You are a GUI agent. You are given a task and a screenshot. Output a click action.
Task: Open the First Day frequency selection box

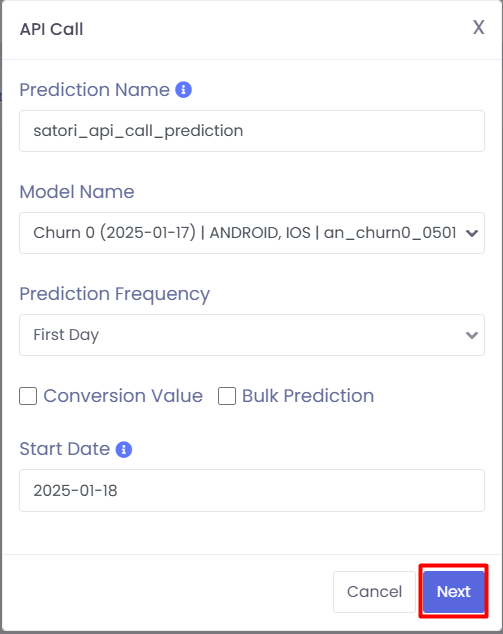pyautogui.click(x=252, y=335)
